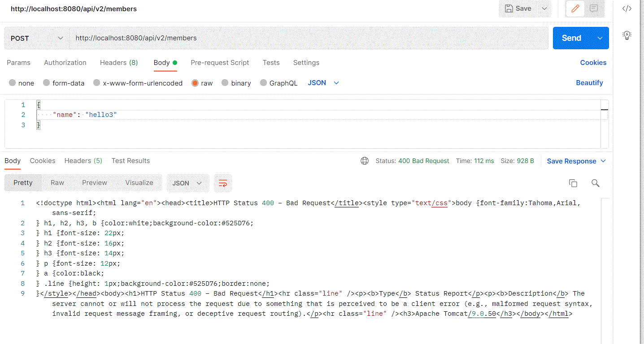Copy response using the copy icon
The width and height of the screenshot is (644, 344).
573,183
